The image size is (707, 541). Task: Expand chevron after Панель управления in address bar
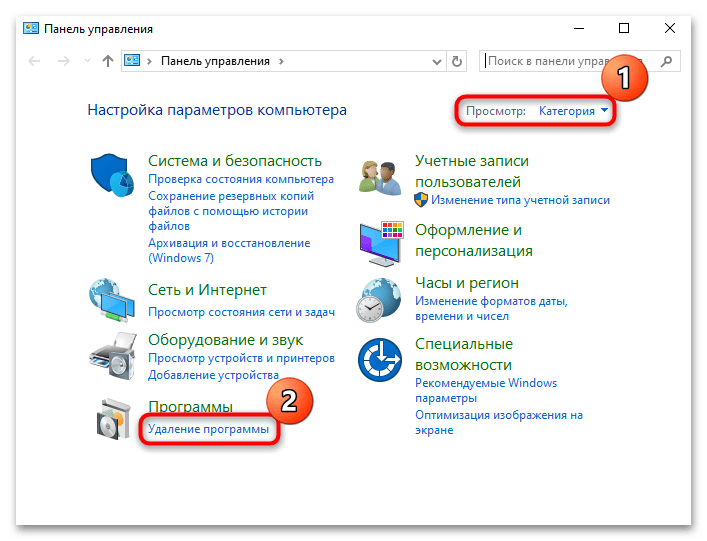pyautogui.click(x=281, y=61)
